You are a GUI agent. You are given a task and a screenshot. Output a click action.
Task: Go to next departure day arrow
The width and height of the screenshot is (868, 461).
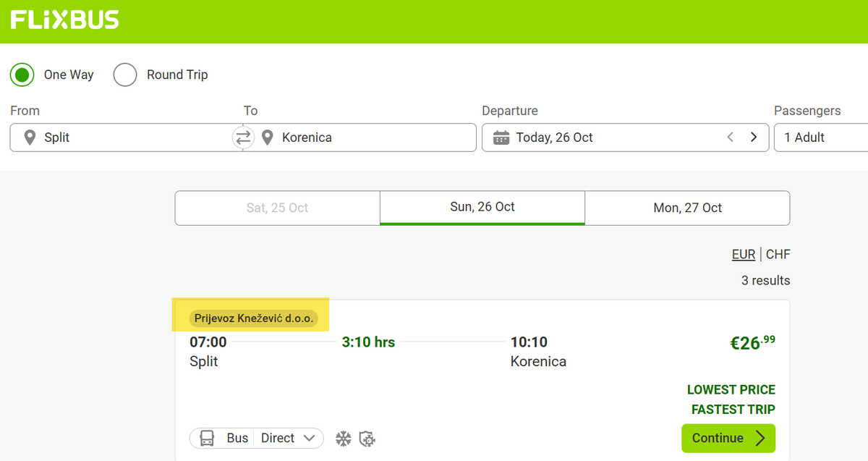tap(754, 138)
